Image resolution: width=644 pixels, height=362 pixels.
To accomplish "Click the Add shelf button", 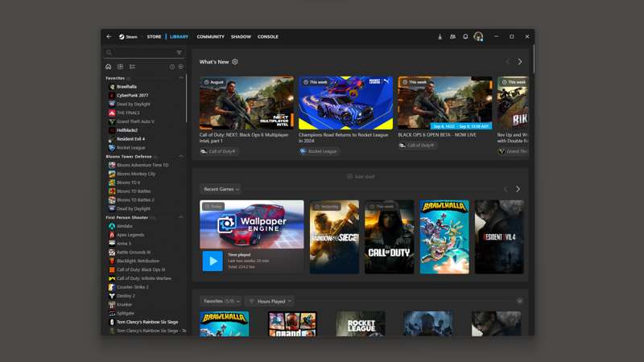I will 361,177.
